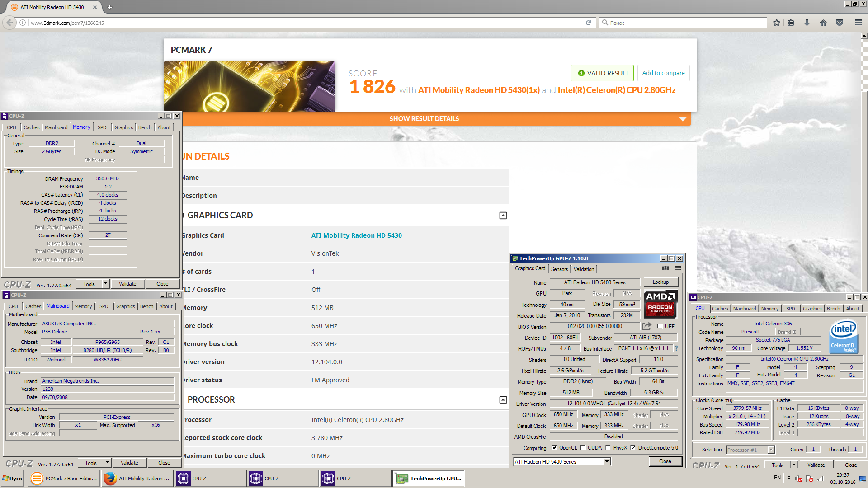Open a new browser tab with plus button

coord(110,7)
